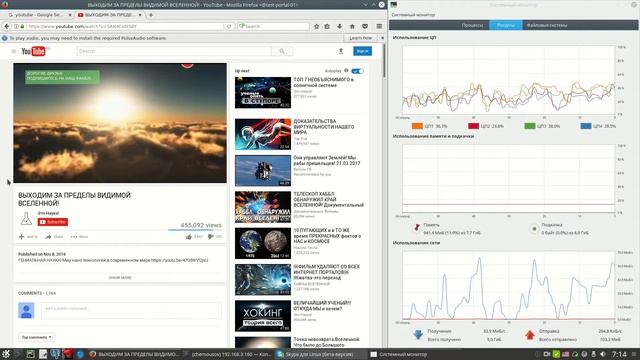The width and height of the screenshot is (640, 360).
Task: Click the YouTube logo
Action: (x=33, y=51)
